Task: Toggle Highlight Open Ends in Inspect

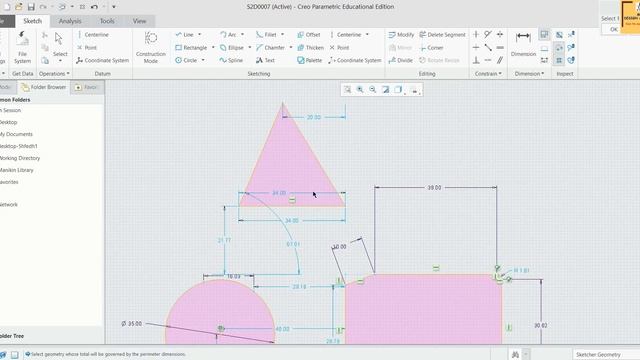Action: 559,48
